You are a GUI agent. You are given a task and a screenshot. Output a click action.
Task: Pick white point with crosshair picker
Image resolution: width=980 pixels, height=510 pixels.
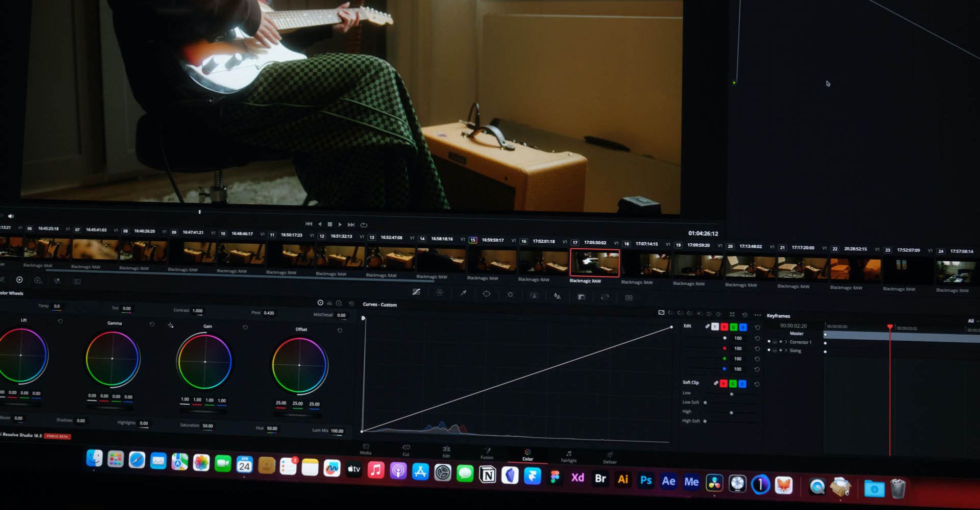click(171, 325)
